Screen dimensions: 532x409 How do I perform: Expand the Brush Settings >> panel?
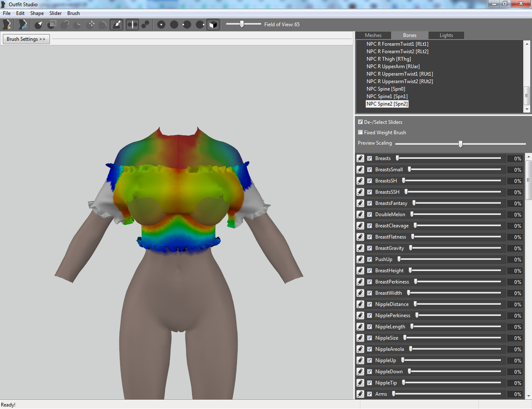point(26,39)
